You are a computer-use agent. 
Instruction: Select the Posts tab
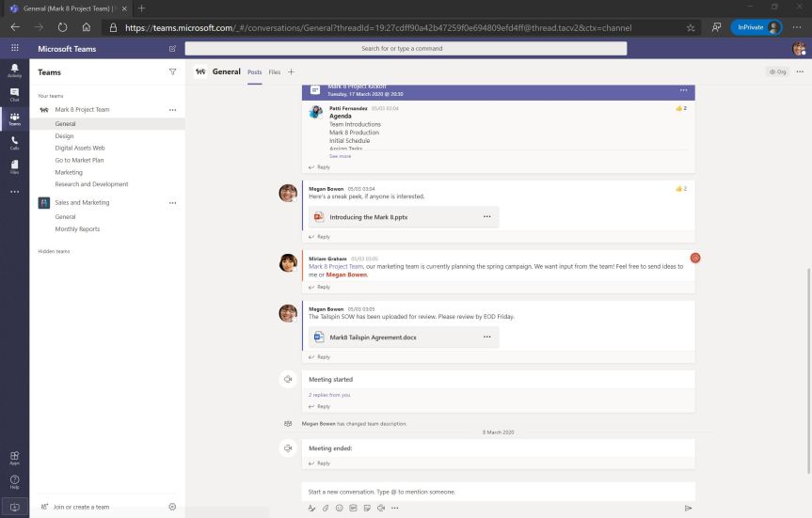click(254, 71)
